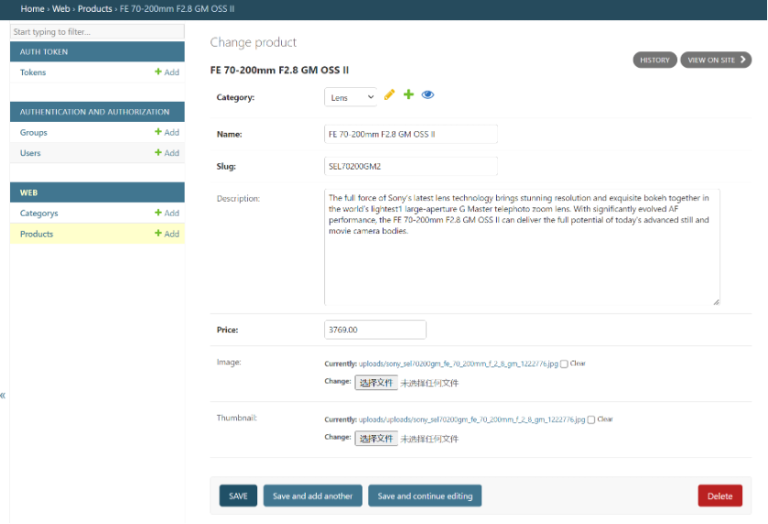768x524 pixels.
Task: Add a new User with plus icon
Action: pos(166,153)
